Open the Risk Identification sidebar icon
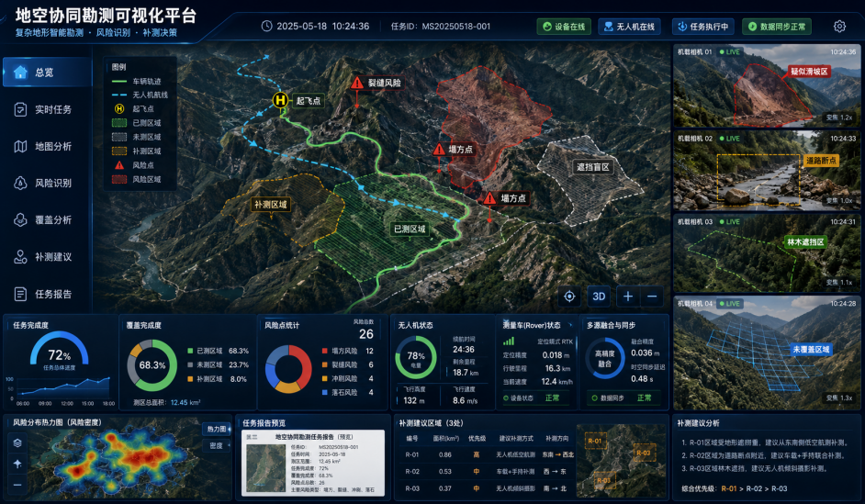865x504 pixels. 20,183
